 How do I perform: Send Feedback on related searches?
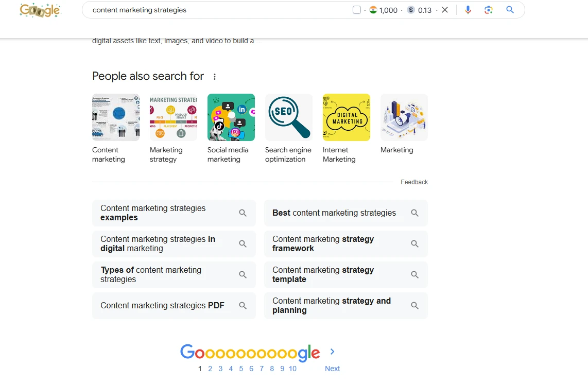click(x=414, y=182)
